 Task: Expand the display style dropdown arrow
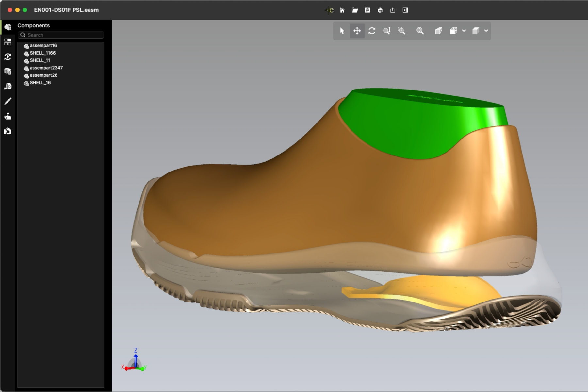pyautogui.click(x=486, y=31)
